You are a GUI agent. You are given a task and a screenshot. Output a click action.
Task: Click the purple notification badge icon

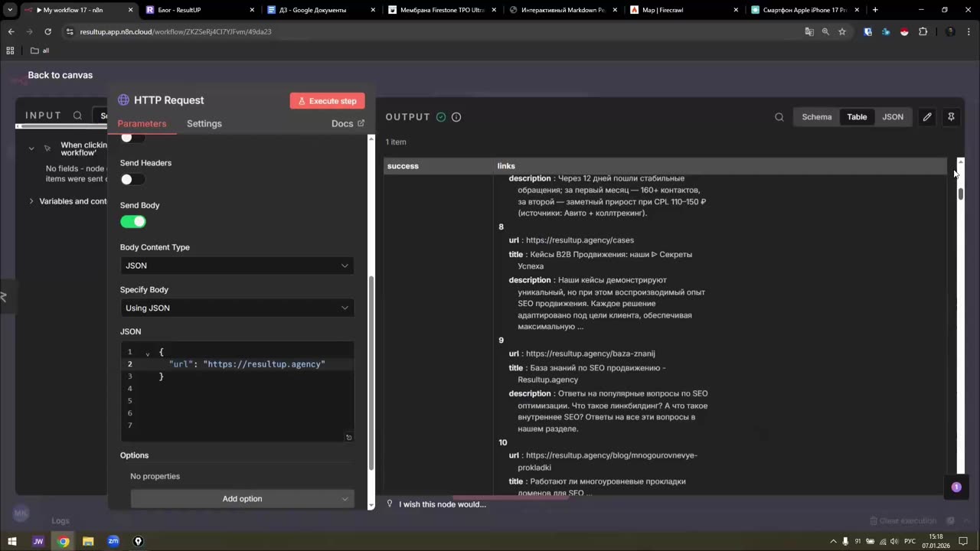point(956,487)
